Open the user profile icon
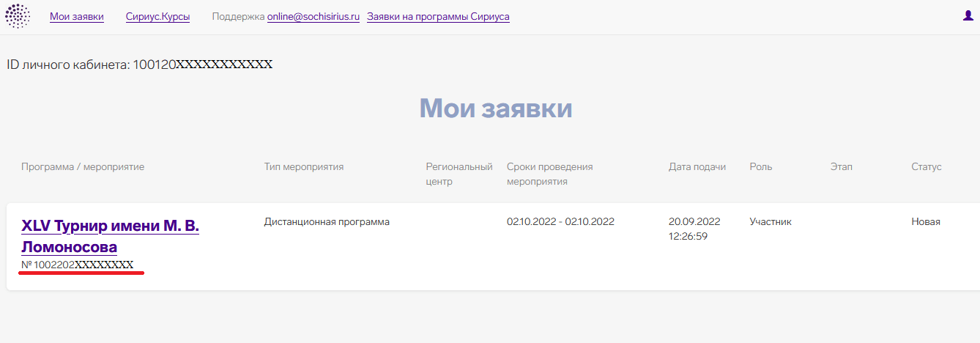 (968, 16)
